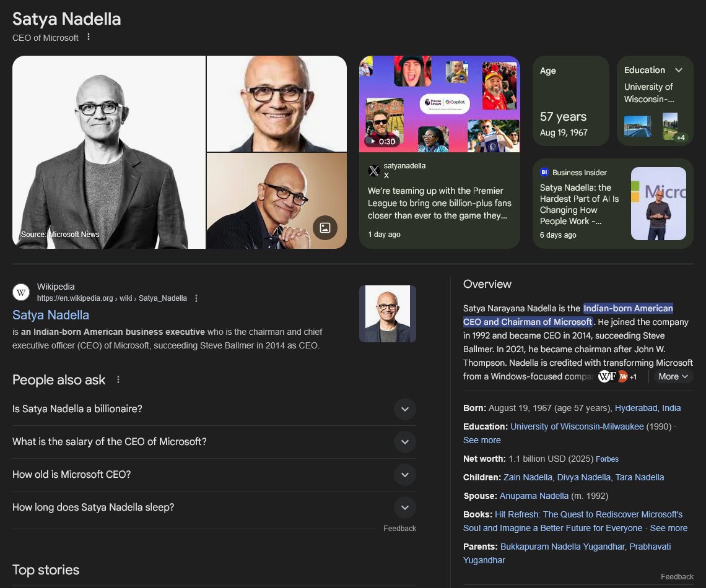This screenshot has height=588, width=706.
Task: Click the highlighted 'Indian-born American' text
Action: (x=628, y=308)
